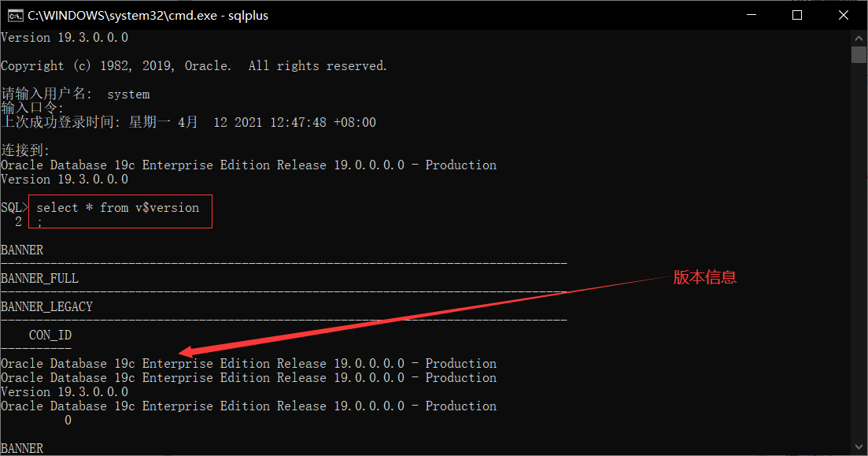This screenshot has height=456, width=868.
Task: Close the sqlplus command window
Action: [x=843, y=15]
